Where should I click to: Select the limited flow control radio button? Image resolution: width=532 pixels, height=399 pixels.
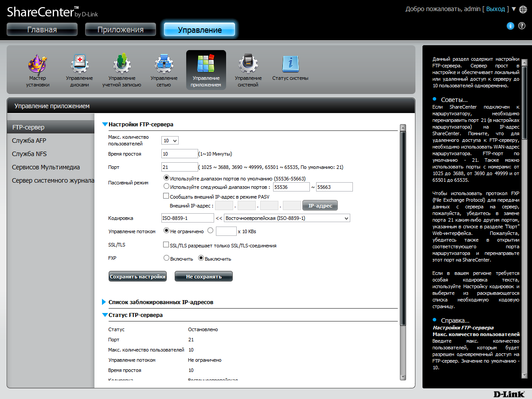point(210,231)
